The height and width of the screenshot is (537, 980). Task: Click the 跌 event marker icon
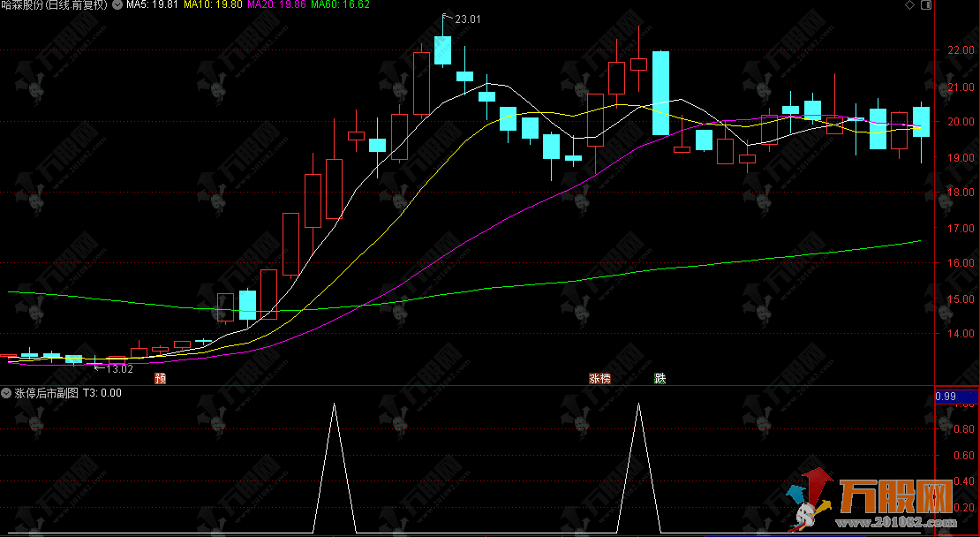click(660, 379)
